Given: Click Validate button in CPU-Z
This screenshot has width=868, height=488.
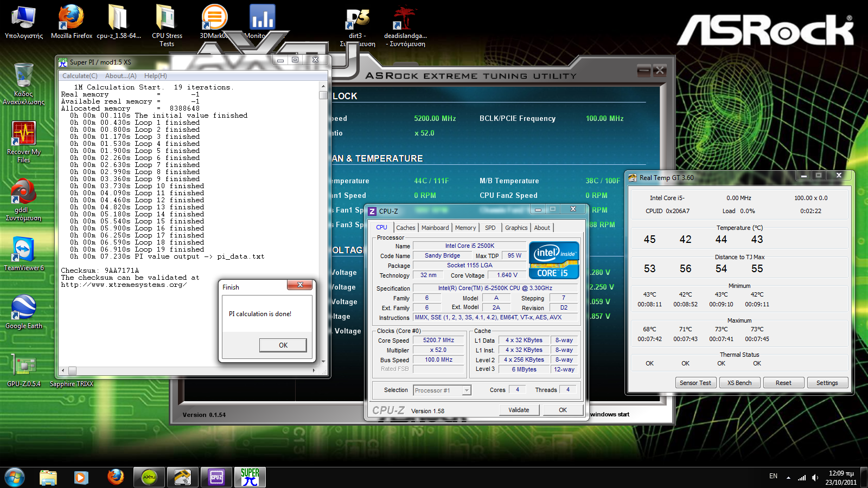Looking at the screenshot, I should point(519,410).
